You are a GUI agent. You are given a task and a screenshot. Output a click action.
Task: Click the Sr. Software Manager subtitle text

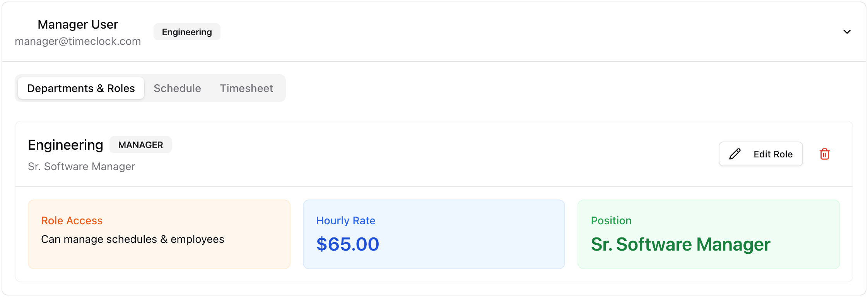[81, 166]
